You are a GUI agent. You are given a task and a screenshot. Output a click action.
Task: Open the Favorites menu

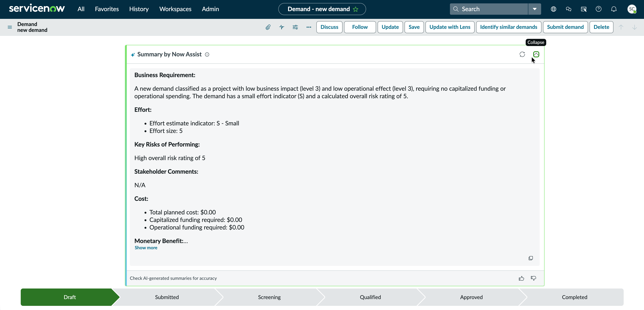click(107, 9)
